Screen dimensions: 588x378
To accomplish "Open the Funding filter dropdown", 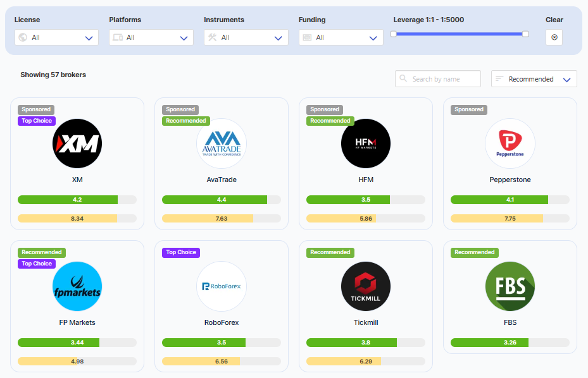I will (341, 37).
